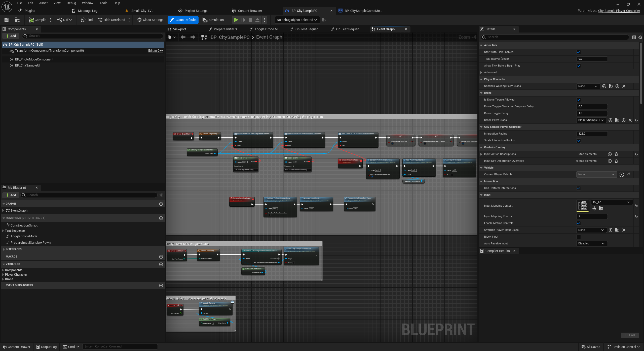
Task: Expand Input Action Descriptions map
Action: tap(481, 154)
